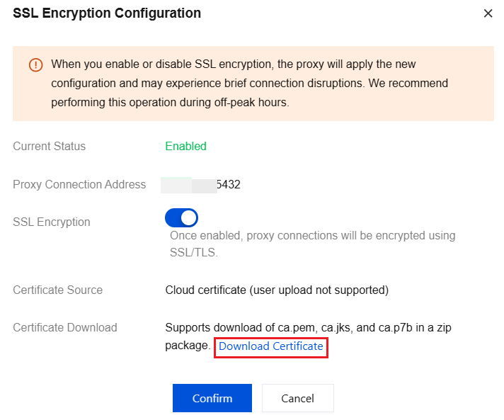Click the orange warning exclamation icon

(35, 65)
